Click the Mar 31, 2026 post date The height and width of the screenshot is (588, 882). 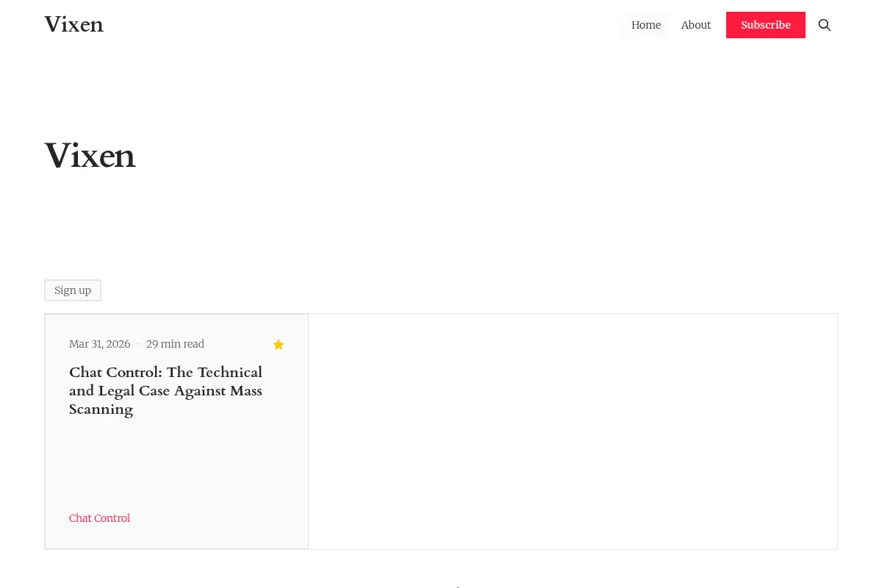[99, 344]
